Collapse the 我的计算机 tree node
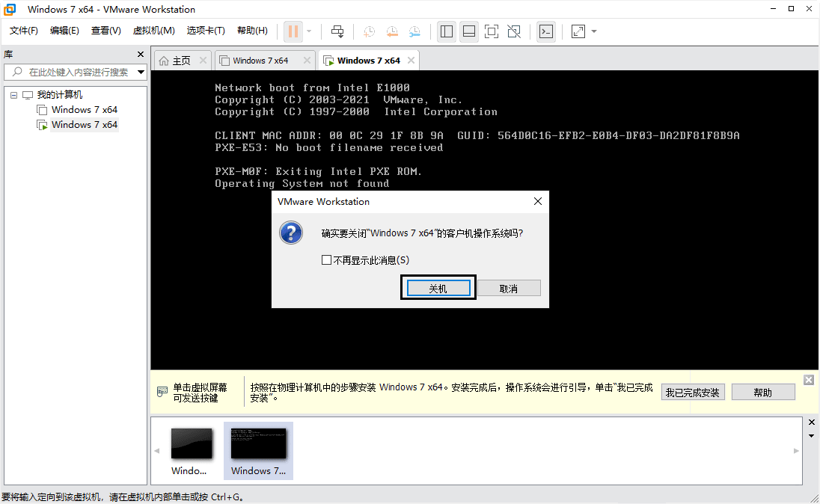Screen dimensions: 820x504 (13, 95)
